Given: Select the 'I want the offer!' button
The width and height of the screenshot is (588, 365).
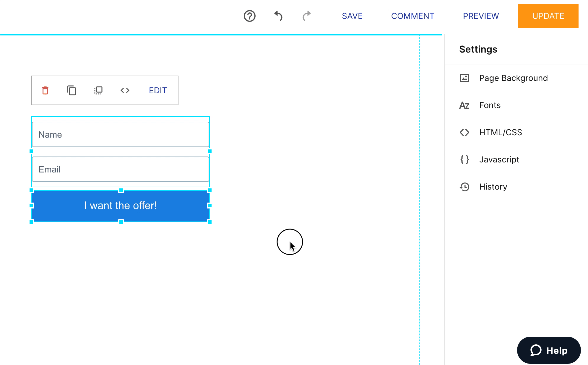Looking at the screenshot, I should (121, 206).
